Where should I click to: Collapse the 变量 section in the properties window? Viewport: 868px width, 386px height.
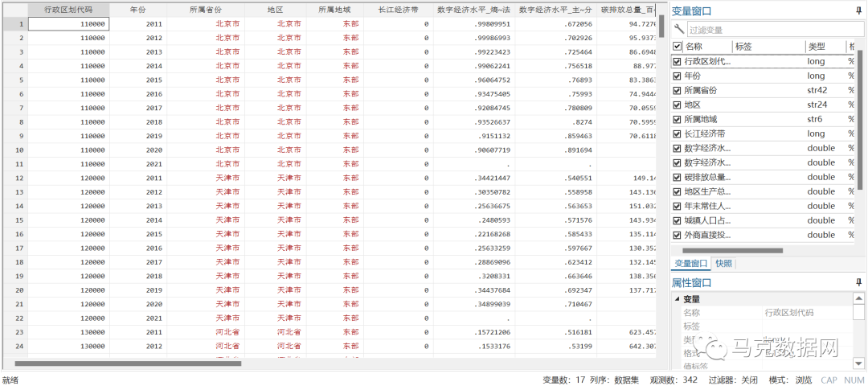[x=677, y=299]
